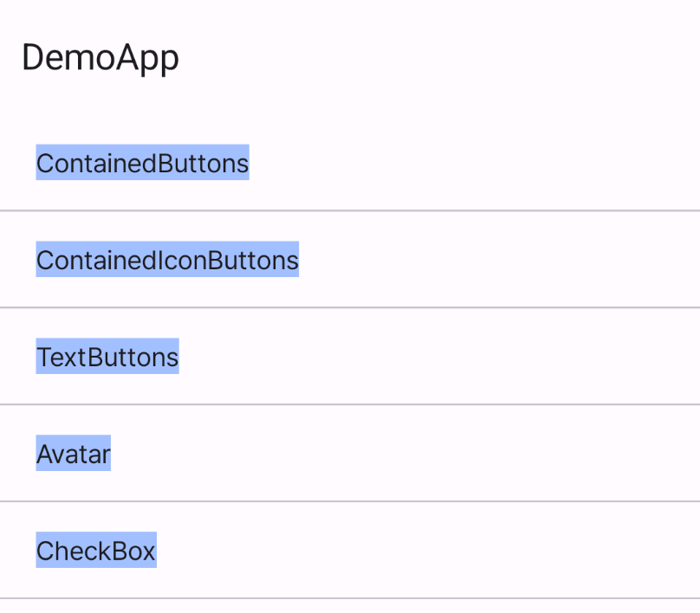Click the DemoApp title

coord(100,58)
